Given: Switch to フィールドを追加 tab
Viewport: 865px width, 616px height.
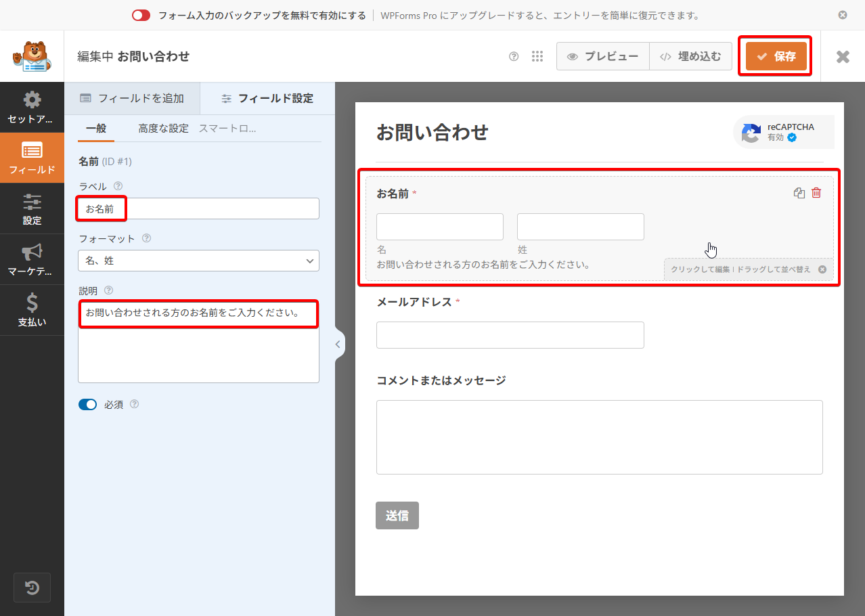Looking at the screenshot, I should (132, 98).
